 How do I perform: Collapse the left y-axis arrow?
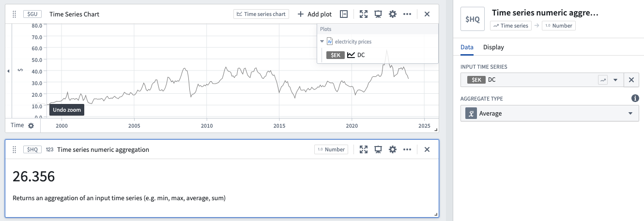[8, 71]
